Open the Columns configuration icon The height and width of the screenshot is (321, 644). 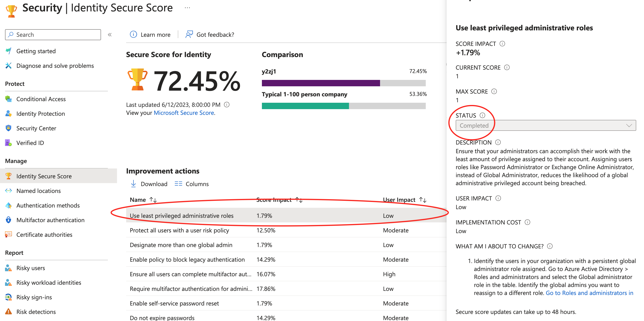[x=179, y=184]
